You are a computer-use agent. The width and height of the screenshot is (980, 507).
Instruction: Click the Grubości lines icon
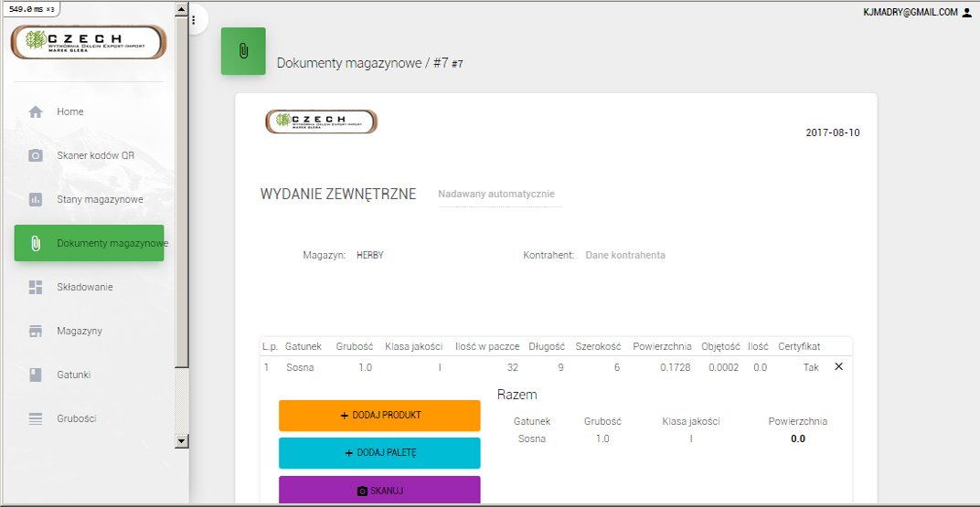[36, 418]
